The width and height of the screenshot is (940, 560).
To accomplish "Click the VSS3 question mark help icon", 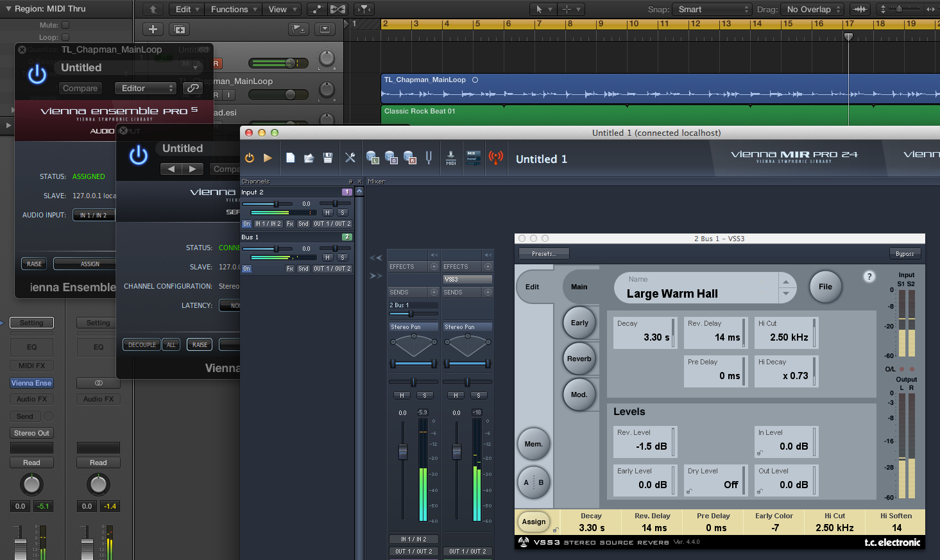I will coord(869,276).
